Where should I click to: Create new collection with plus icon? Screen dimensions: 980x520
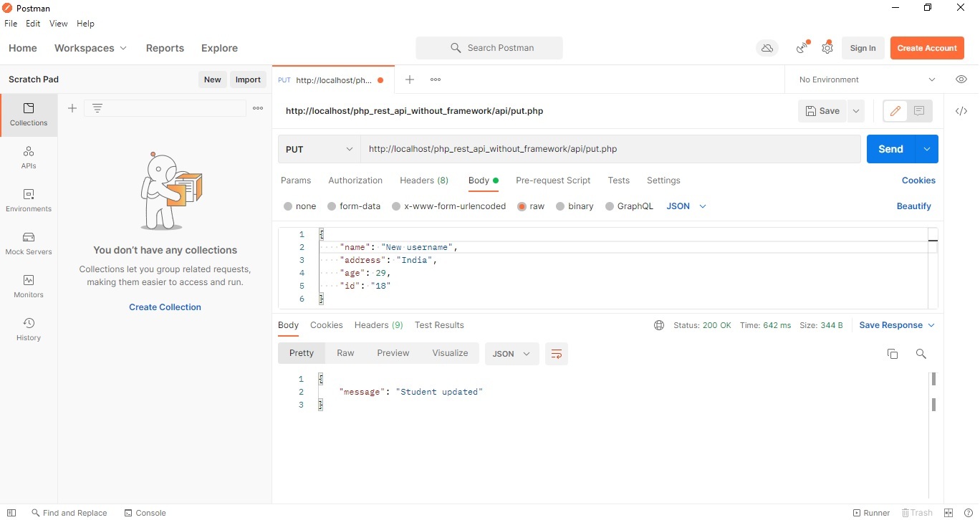coord(72,108)
